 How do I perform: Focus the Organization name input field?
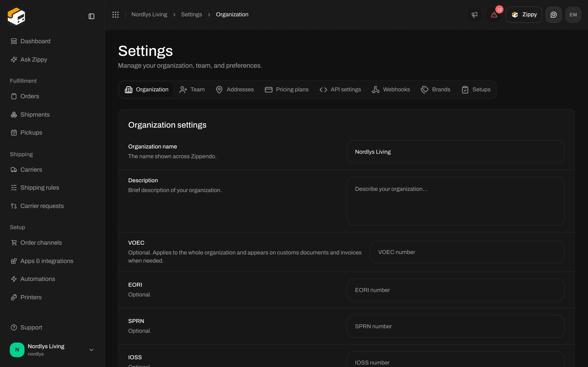(x=455, y=152)
